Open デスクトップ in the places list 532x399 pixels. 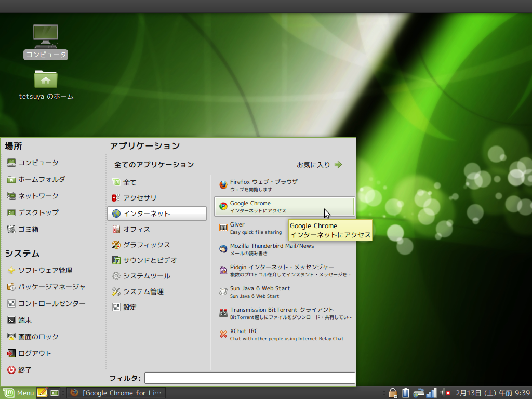point(33,212)
